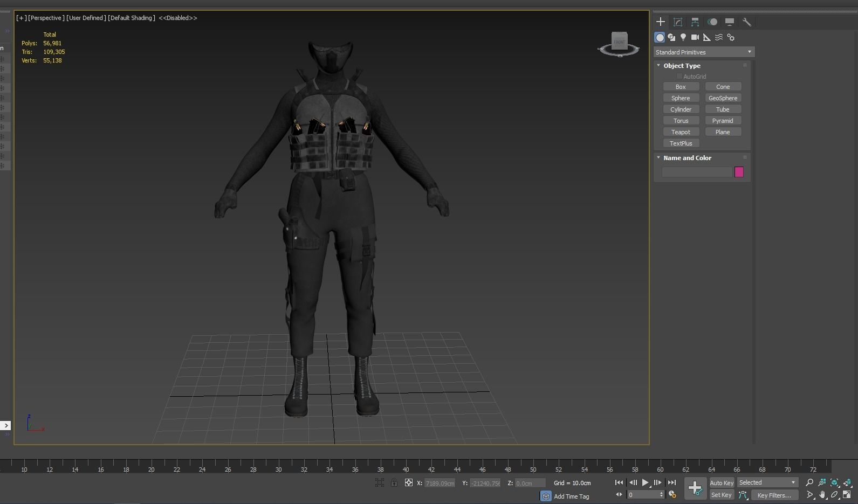
Task: Click the default in/out tangents icon
Action: pos(743,495)
